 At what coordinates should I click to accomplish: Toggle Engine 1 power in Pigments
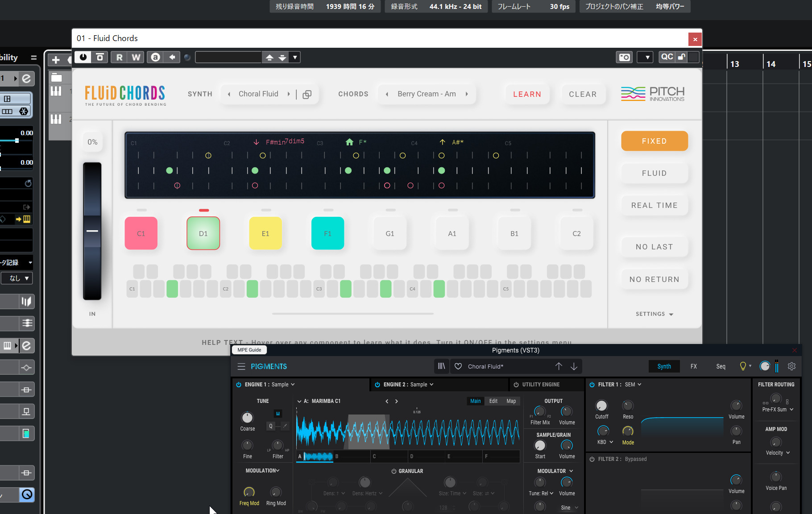(x=239, y=384)
